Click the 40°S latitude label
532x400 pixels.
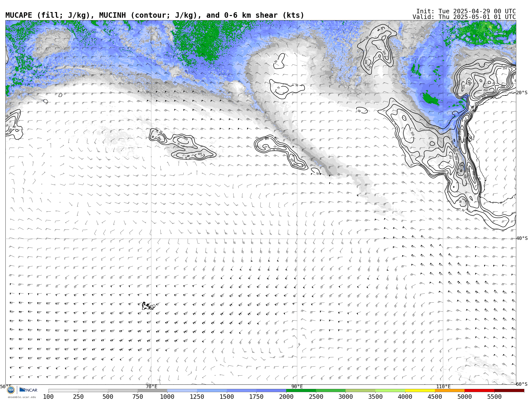coord(522,238)
